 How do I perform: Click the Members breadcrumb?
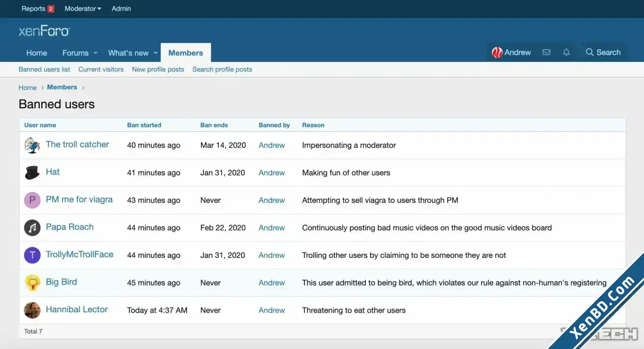point(62,87)
